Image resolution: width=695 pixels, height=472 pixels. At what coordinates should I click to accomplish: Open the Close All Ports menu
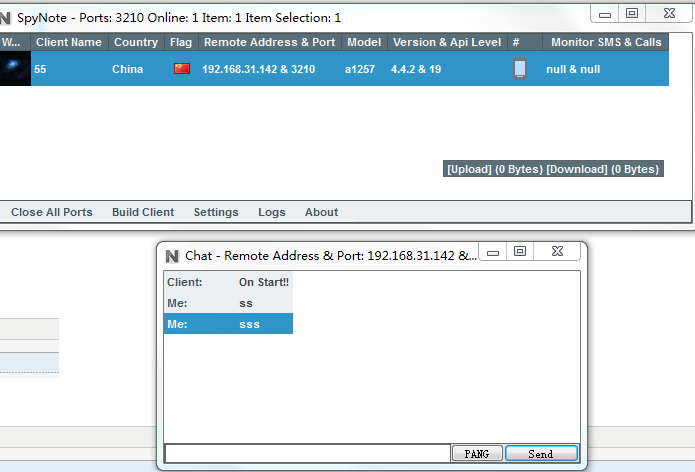[x=52, y=212]
